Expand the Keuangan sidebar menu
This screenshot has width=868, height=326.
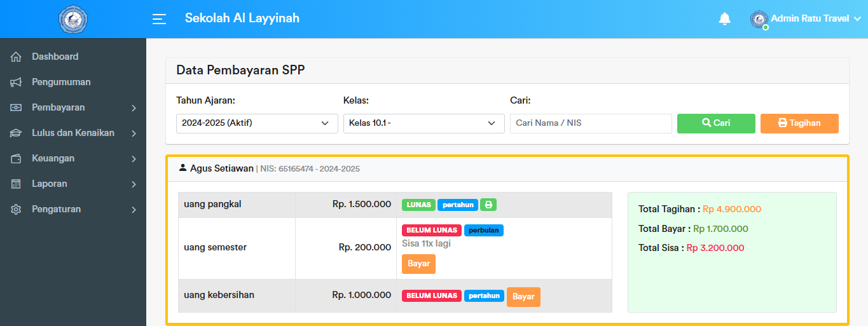[x=73, y=158]
